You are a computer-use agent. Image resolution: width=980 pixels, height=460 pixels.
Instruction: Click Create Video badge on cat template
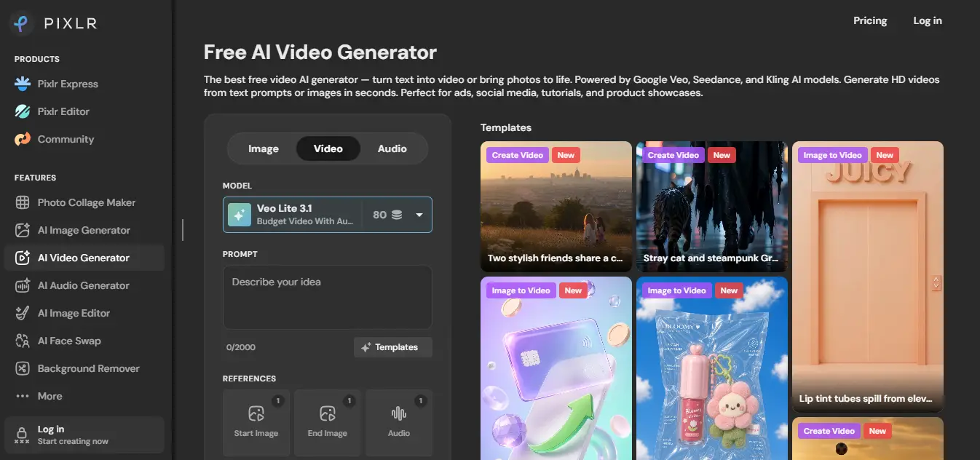(673, 155)
